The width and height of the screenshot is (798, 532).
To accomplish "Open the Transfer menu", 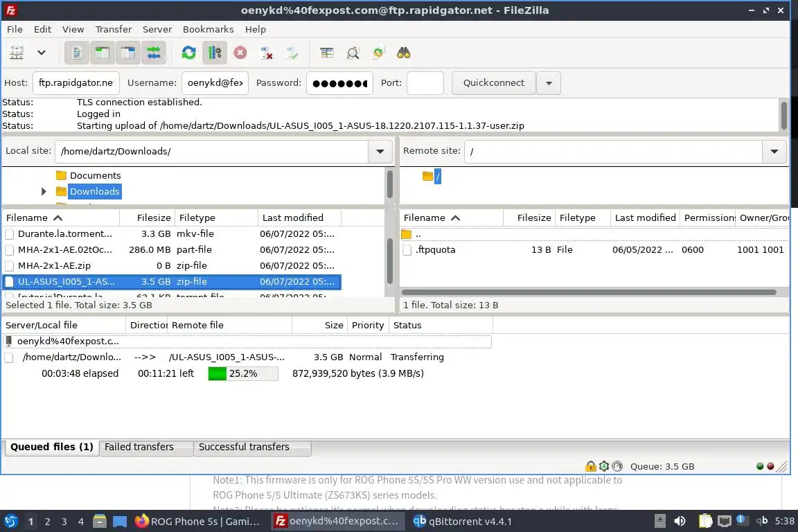I will coord(114,29).
